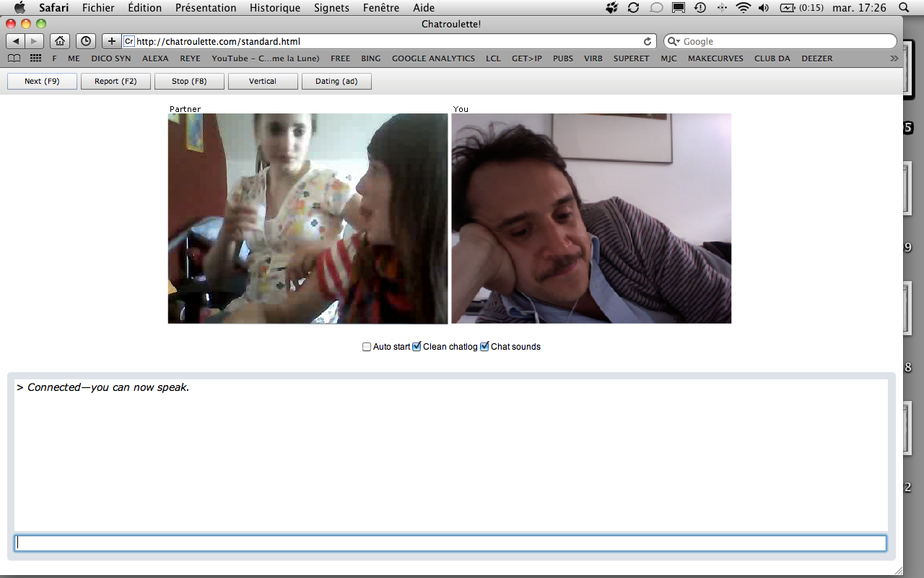Click the Report (F2) button
The image size is (924, 578).
click(x=115, y=81)
